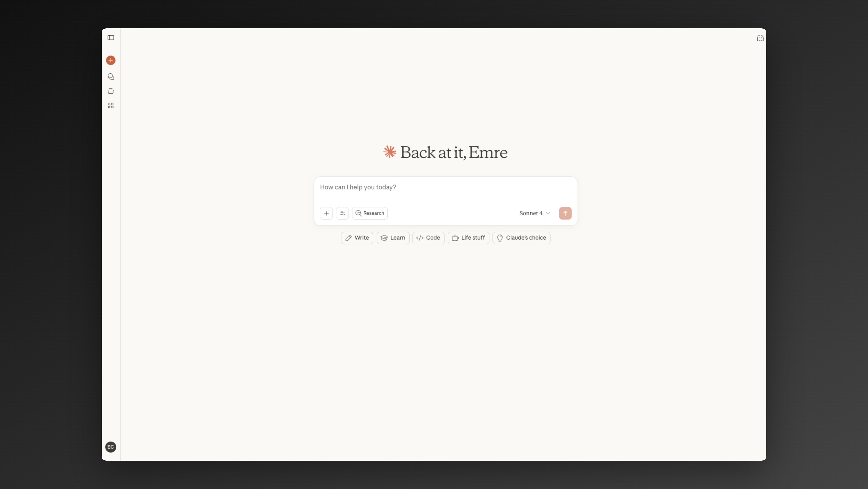Pick the Life stuff suggestion chip

(x=468, y=238)
